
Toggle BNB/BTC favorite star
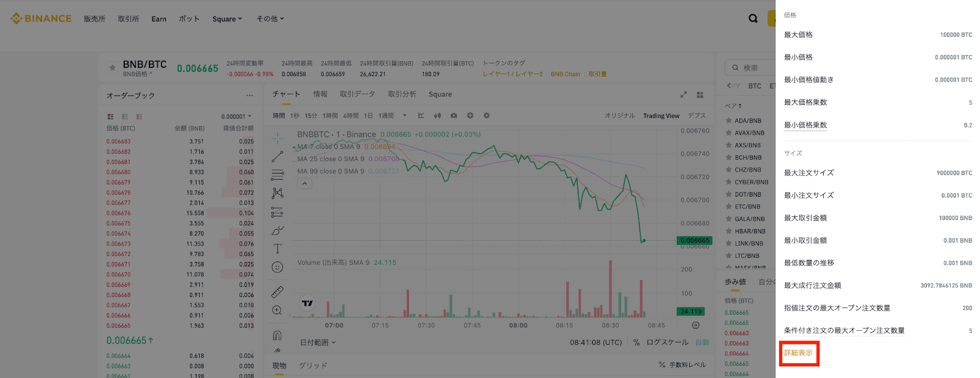tap(112, 68)
